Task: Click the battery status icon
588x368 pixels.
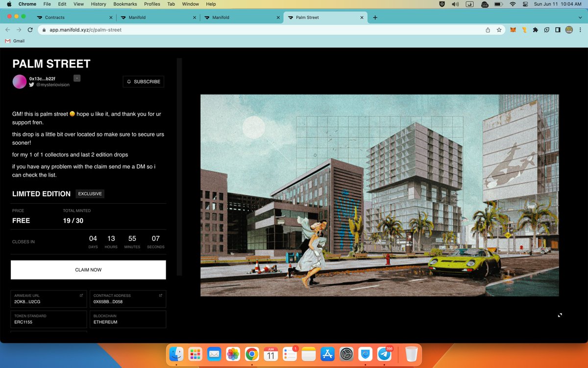Action: [498, 4]
